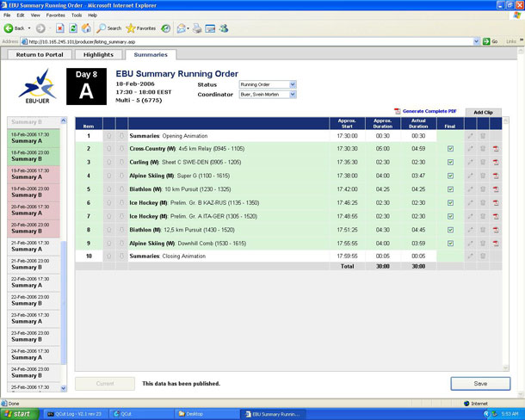Viewport: 525px width, 420px height.
Task: Open the Back button history dropdown arrow
Action: point(29,28)
